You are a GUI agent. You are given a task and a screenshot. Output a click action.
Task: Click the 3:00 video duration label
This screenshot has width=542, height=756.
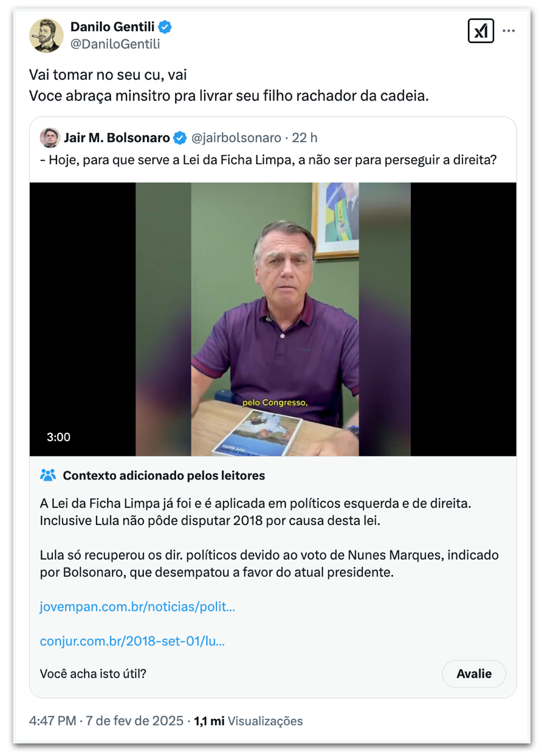click(59, 437)
